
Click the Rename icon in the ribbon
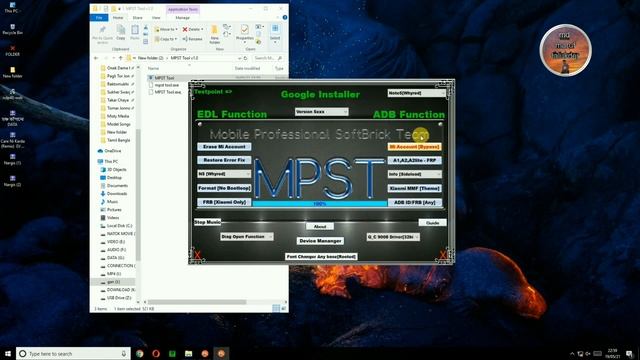pos(193,39)
